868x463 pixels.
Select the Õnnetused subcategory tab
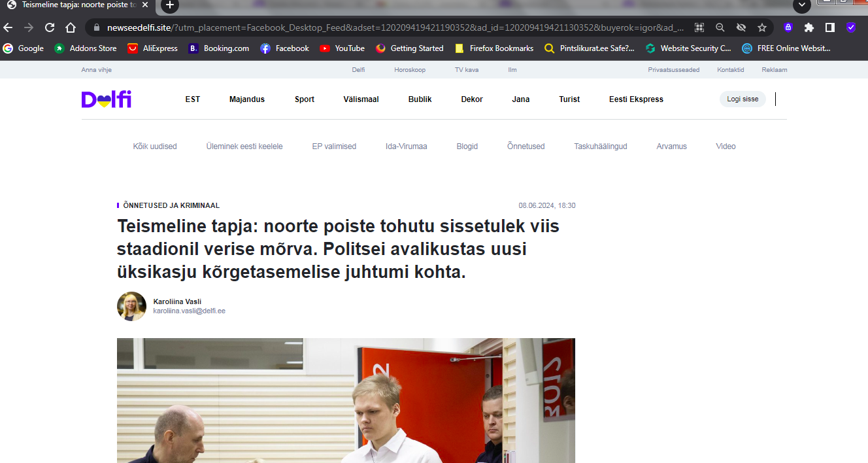(526, 146)
